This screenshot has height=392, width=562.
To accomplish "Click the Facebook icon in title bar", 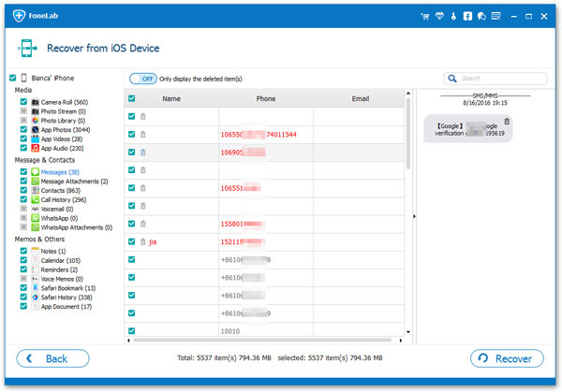I will 467,16.
